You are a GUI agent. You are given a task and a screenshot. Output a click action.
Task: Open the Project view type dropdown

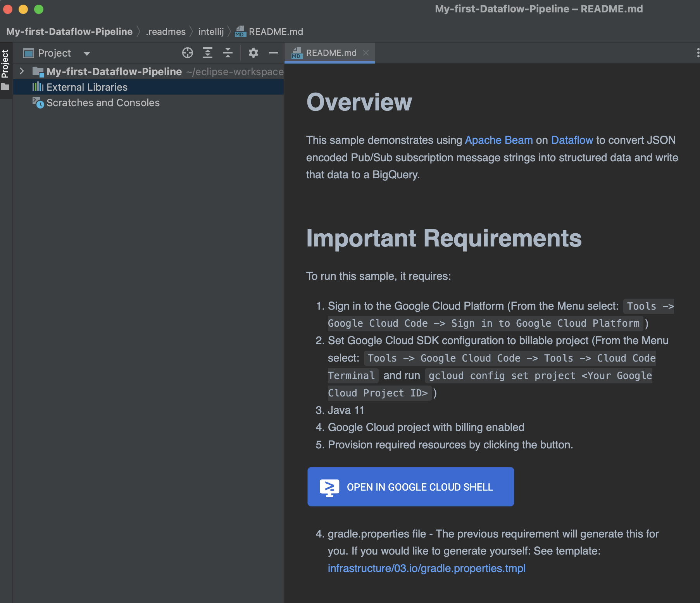[x=87, y=53]
